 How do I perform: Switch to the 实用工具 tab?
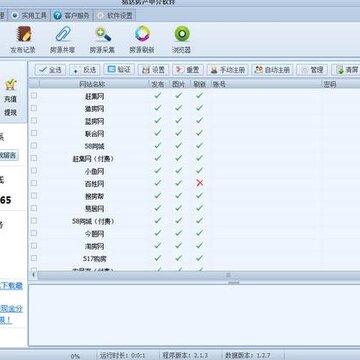point(29,15)
